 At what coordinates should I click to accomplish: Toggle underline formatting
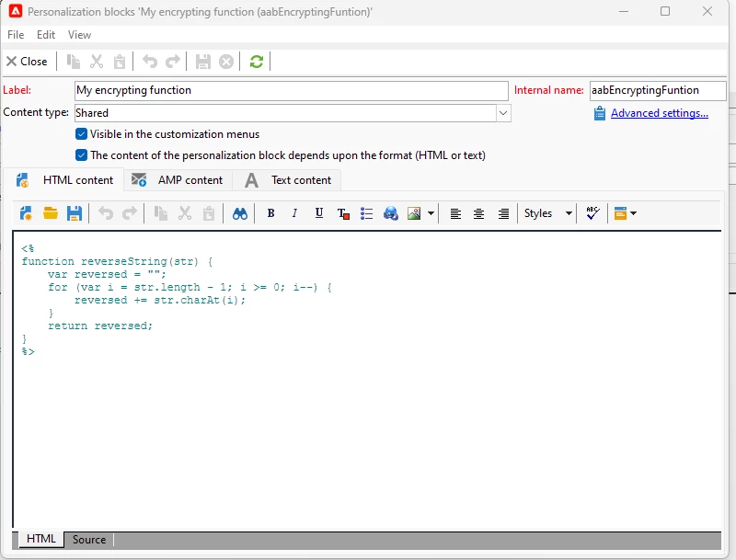pos(319,213)
